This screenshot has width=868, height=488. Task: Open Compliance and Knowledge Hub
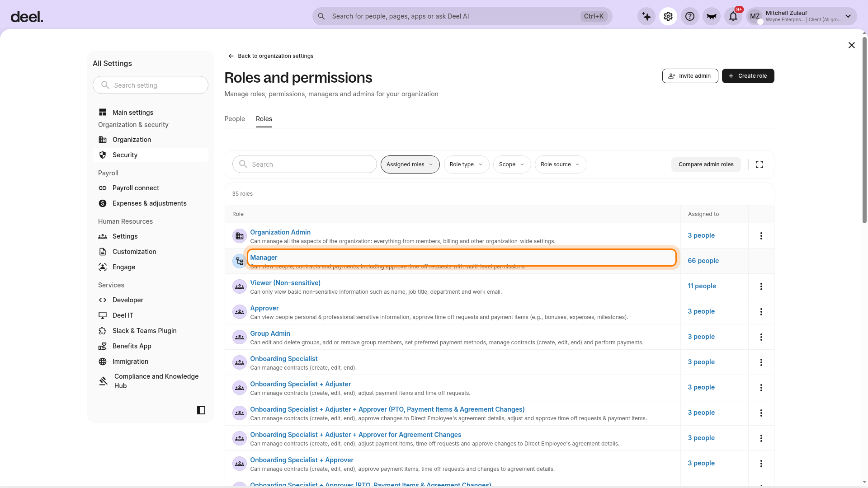click(151, 381)
